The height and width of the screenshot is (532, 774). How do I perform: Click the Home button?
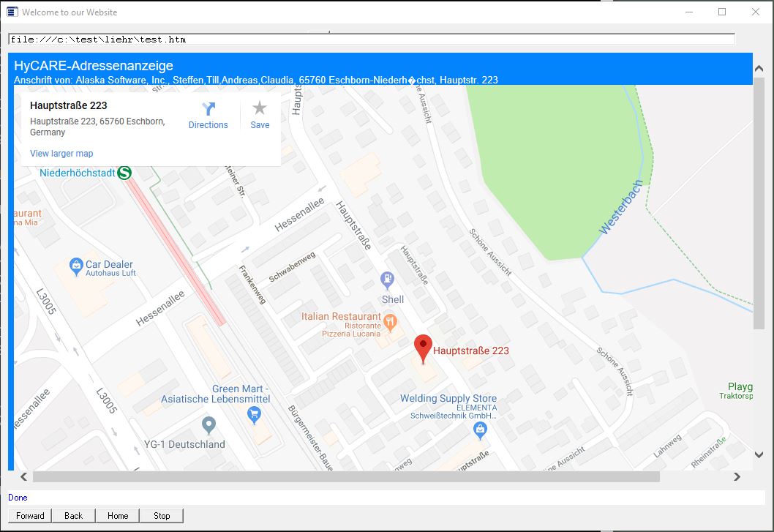point(118,516)
